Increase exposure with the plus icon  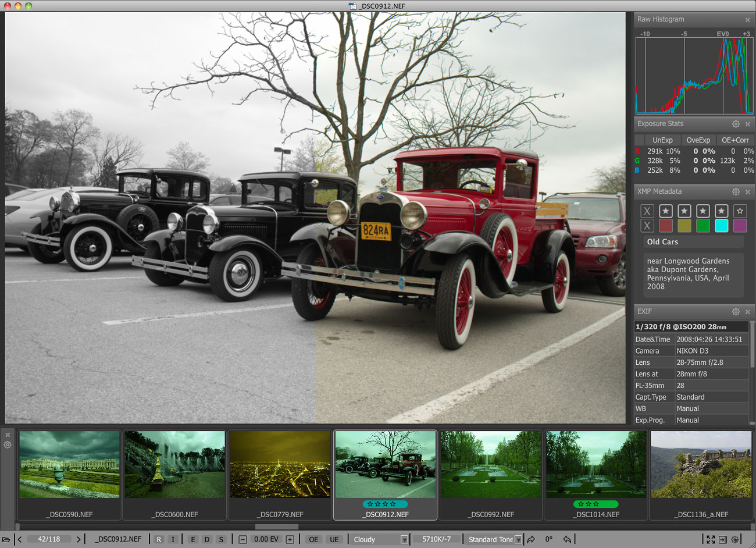(290, 539)
